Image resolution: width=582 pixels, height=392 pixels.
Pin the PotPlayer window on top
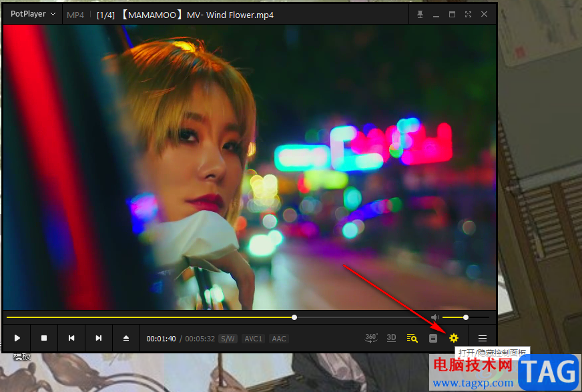(x=420, y=14)
